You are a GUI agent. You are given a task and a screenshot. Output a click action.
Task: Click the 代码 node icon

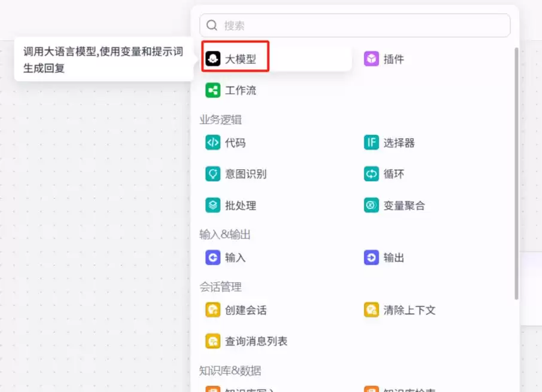(213, 142)
